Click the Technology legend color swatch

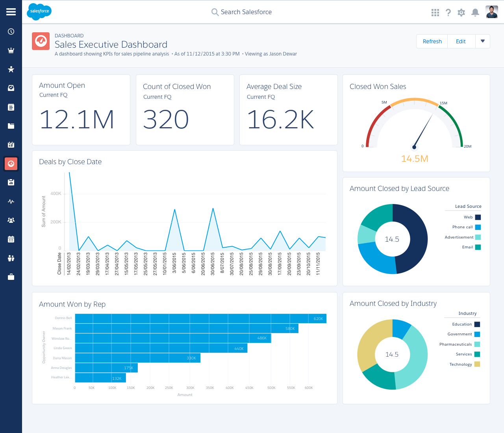click(x=477, y=364)
